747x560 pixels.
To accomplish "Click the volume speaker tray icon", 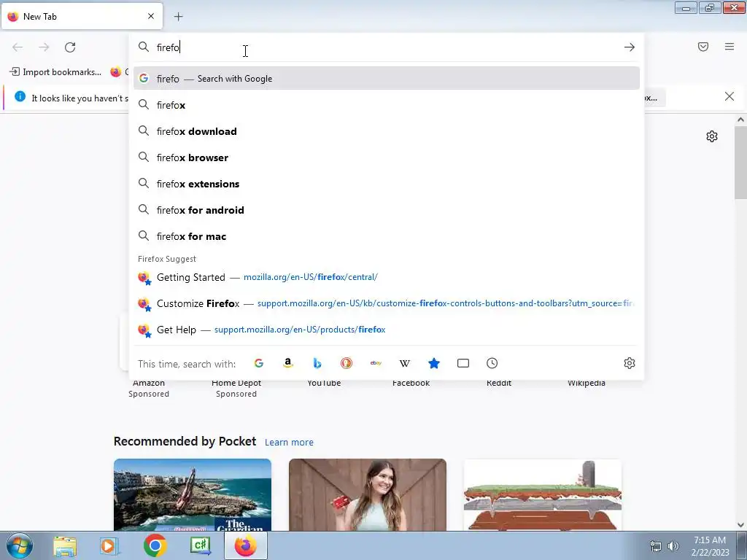I will point(673,546).
